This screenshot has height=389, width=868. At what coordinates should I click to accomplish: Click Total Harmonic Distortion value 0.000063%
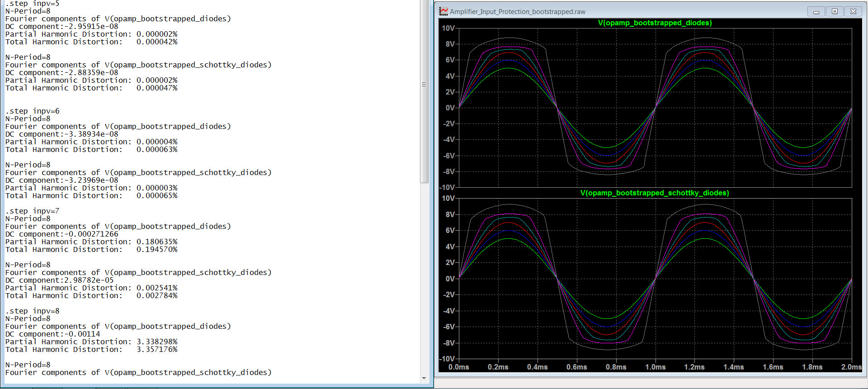157,149
